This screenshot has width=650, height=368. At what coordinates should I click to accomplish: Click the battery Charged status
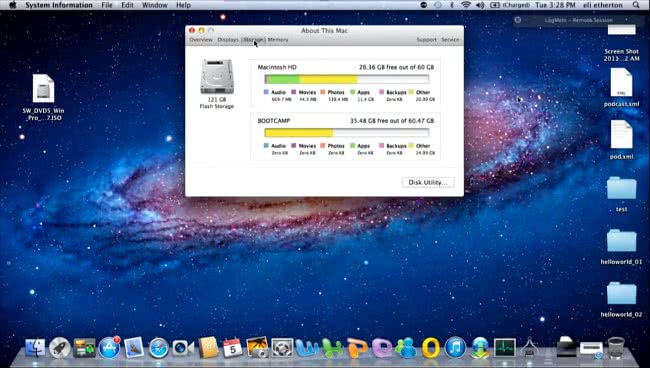point(511,5)
